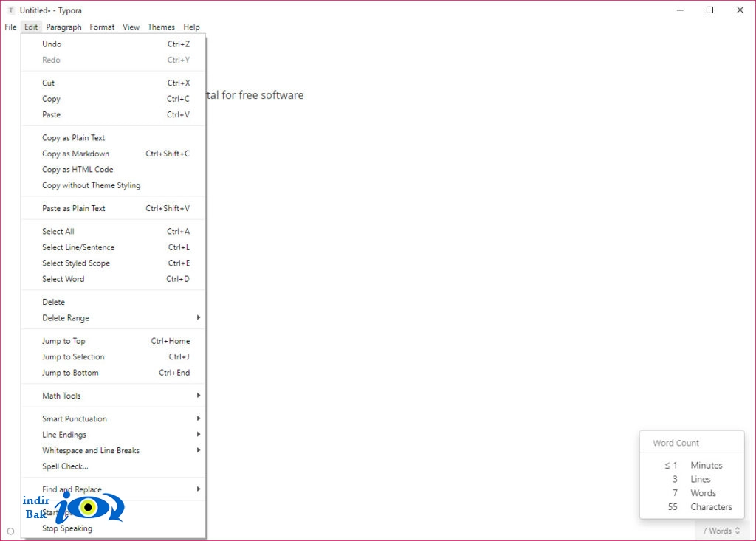Open the Line Endings entry

pos(114,435)
